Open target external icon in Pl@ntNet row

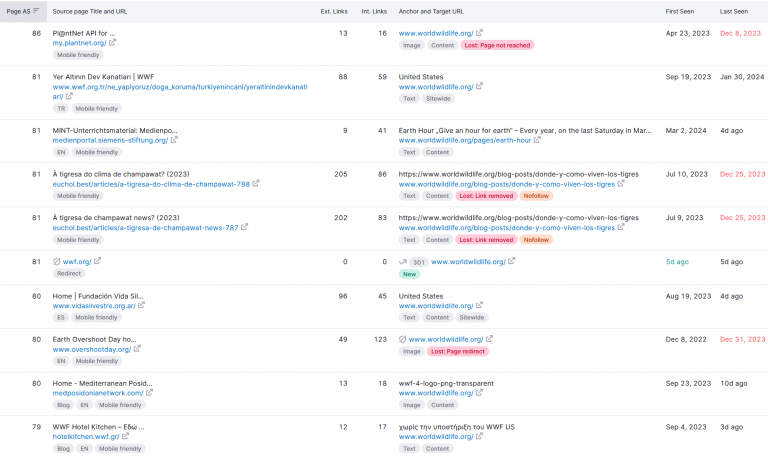tap(479, 33)
